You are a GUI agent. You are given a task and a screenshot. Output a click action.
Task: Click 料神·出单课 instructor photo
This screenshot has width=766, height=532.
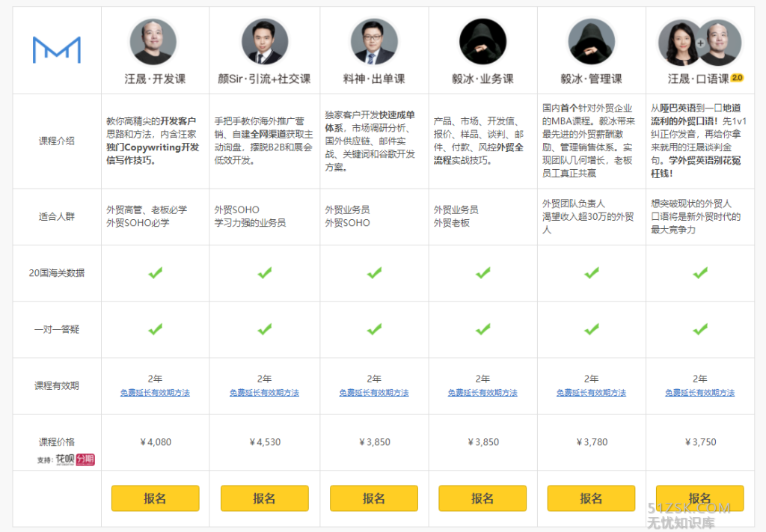coord(373,41)
